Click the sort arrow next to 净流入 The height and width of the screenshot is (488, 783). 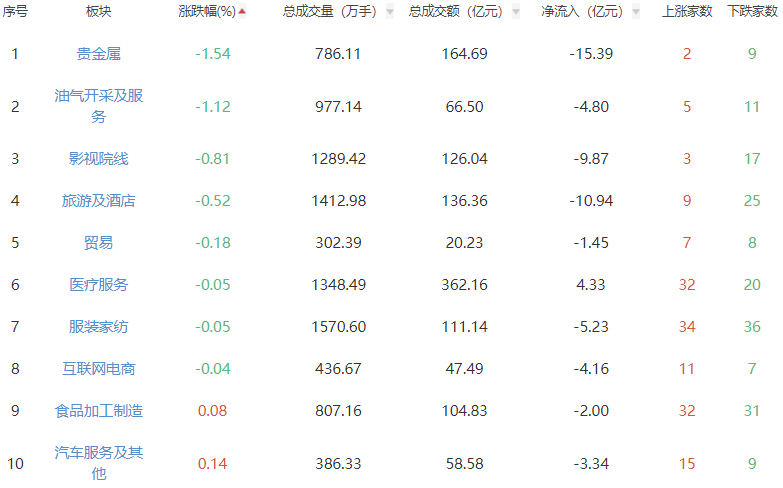click(636, 12)
